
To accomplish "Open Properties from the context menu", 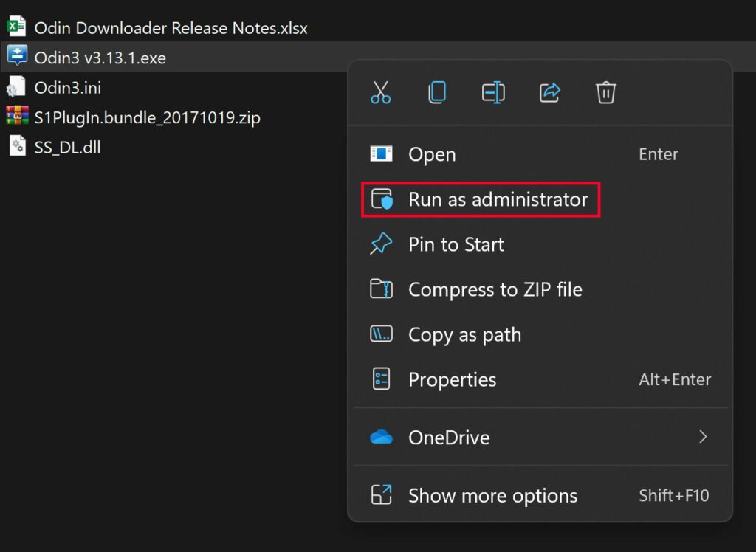I will (x=540, y=380).
